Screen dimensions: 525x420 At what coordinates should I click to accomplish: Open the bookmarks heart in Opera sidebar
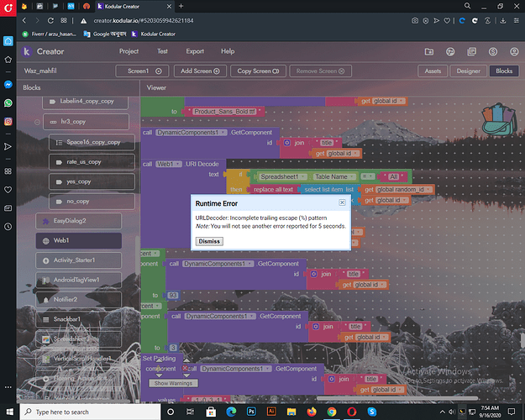8,190
